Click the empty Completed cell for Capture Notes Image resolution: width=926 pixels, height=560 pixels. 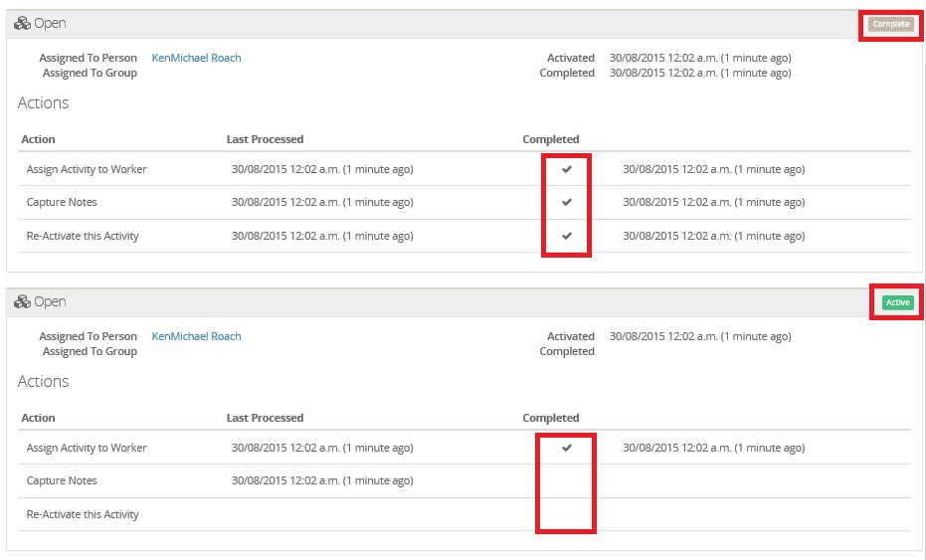[567, 481]
